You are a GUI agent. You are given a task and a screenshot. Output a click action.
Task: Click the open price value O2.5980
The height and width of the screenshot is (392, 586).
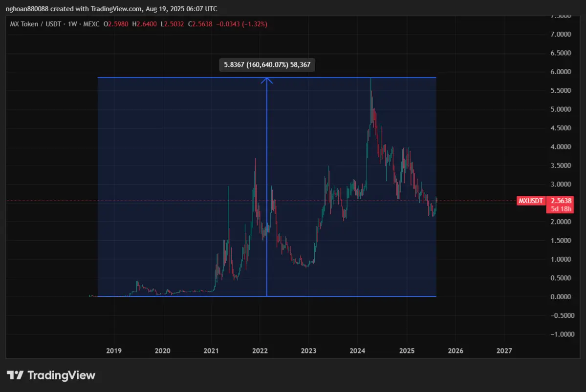[x=116, y=24]
